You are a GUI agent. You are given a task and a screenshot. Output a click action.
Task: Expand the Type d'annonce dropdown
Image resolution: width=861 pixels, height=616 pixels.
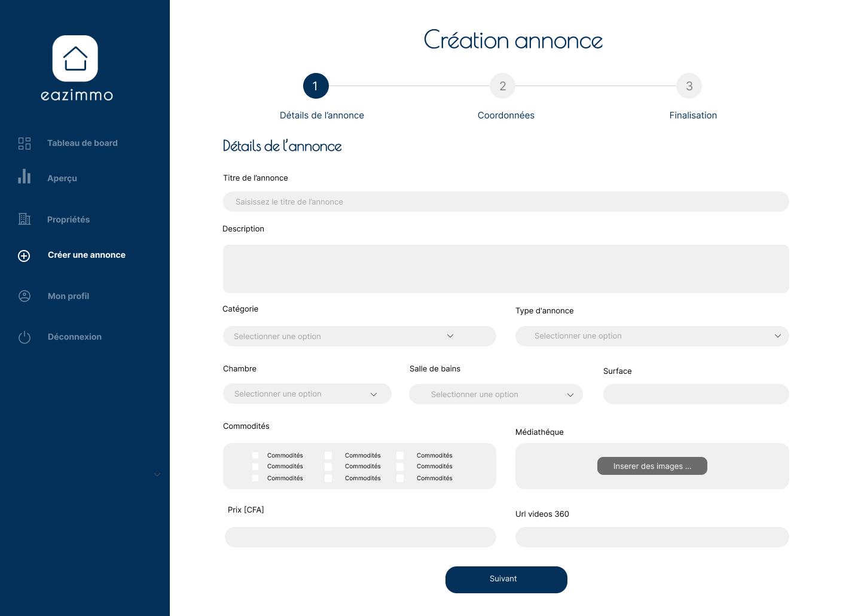[652, 336]
